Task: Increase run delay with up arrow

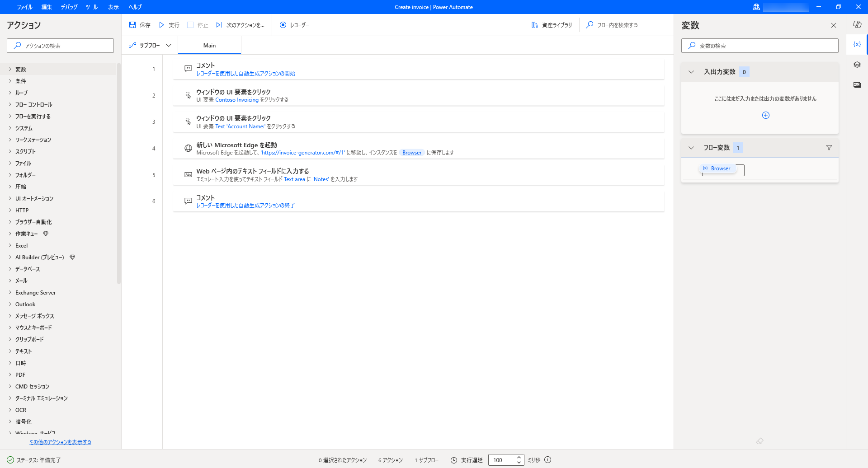Action: point(519,457)
